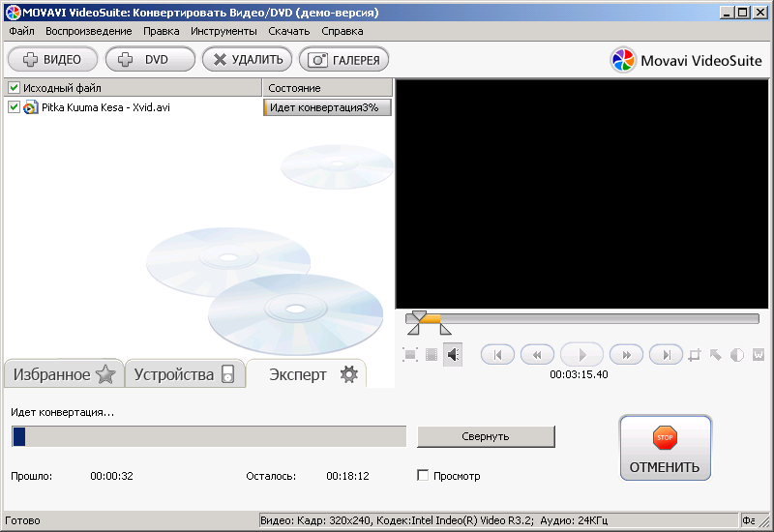Click the Свернуть minimize button

[x=486, y=437]
